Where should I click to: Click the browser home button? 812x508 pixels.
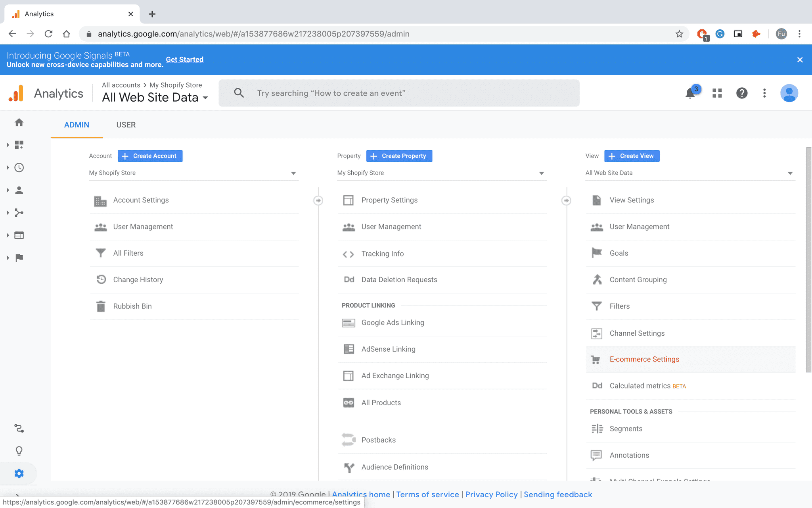[67, 34]
